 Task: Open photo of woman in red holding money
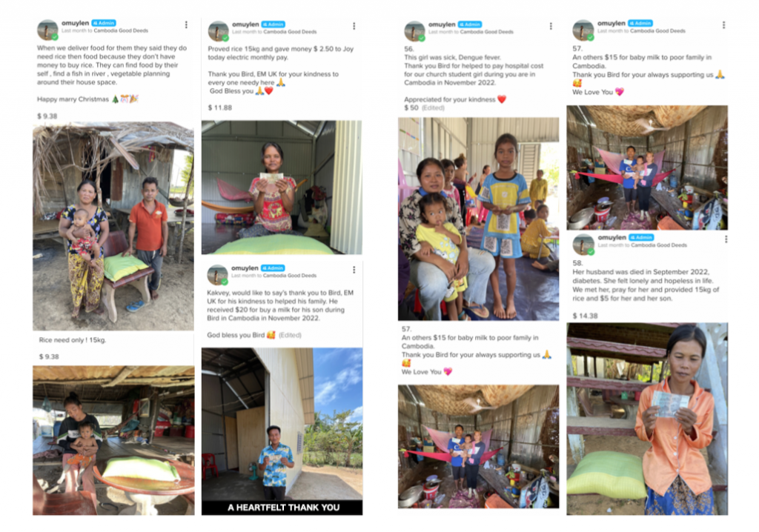point(282,187)
